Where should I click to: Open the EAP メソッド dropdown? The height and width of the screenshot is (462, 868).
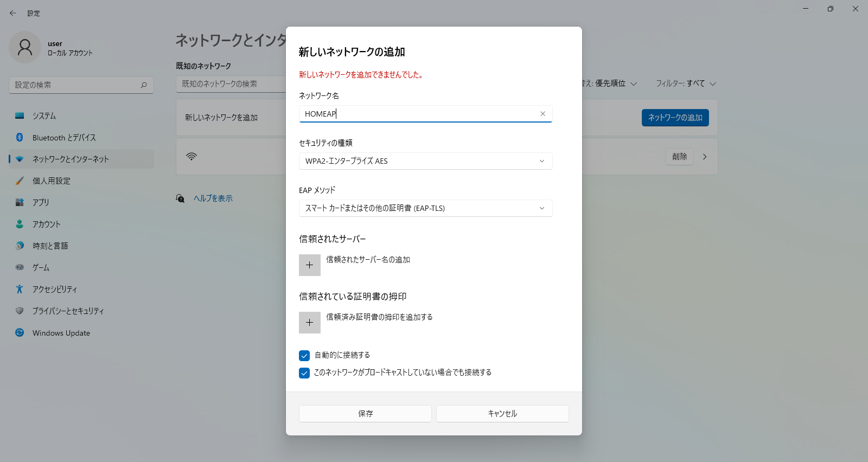click(425, 208)
